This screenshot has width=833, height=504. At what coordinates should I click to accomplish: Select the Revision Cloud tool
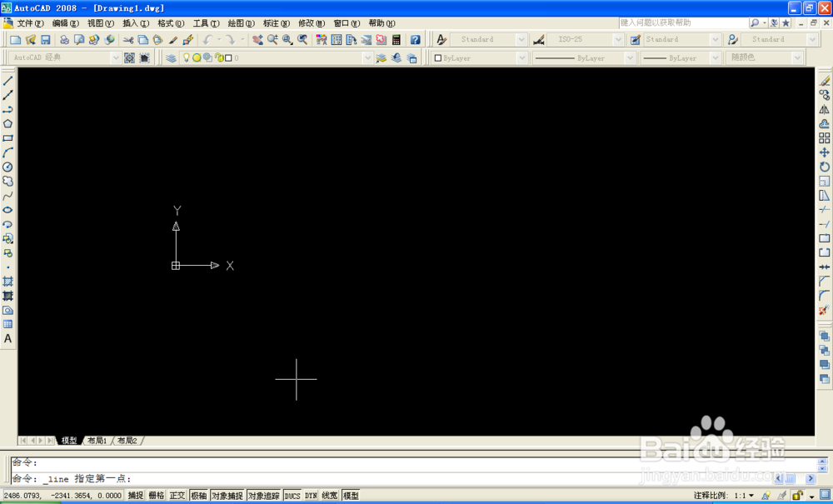click(8, 181)
